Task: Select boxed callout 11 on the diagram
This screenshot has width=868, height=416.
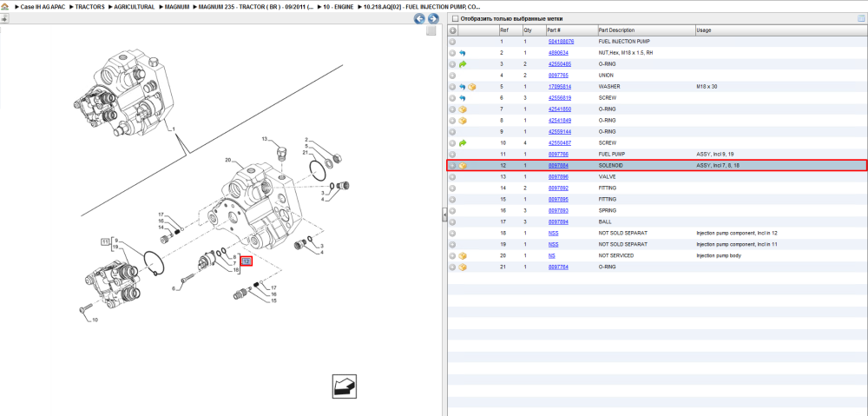Action: [x=105, y=241]
